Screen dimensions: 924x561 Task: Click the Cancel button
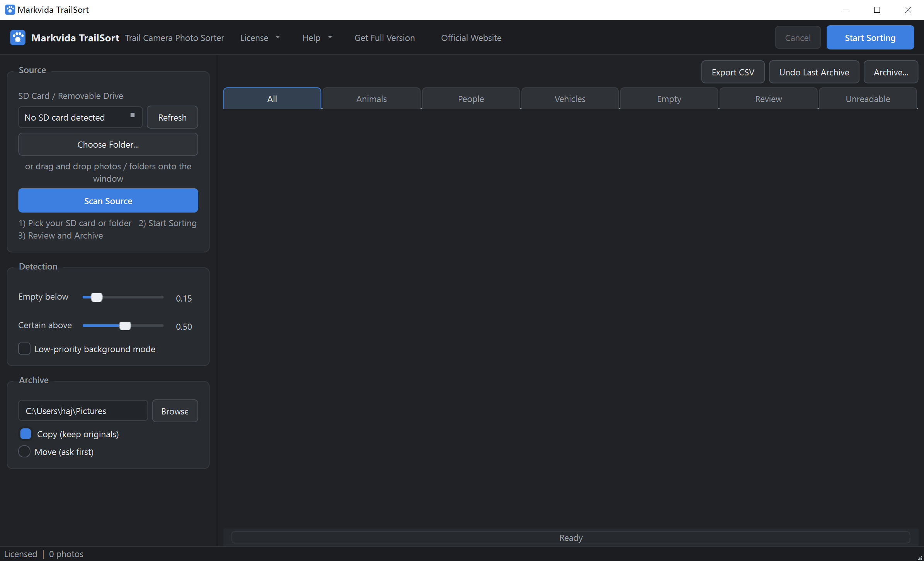[798, 38]
